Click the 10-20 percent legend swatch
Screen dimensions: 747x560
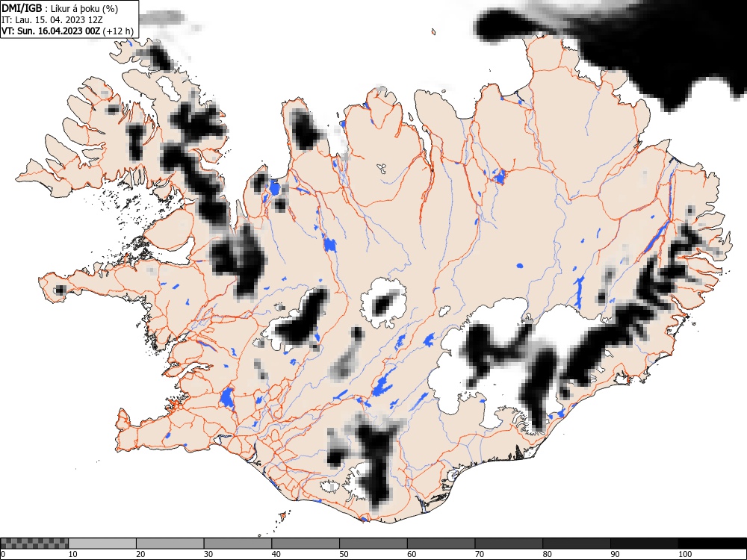point(102,544)
